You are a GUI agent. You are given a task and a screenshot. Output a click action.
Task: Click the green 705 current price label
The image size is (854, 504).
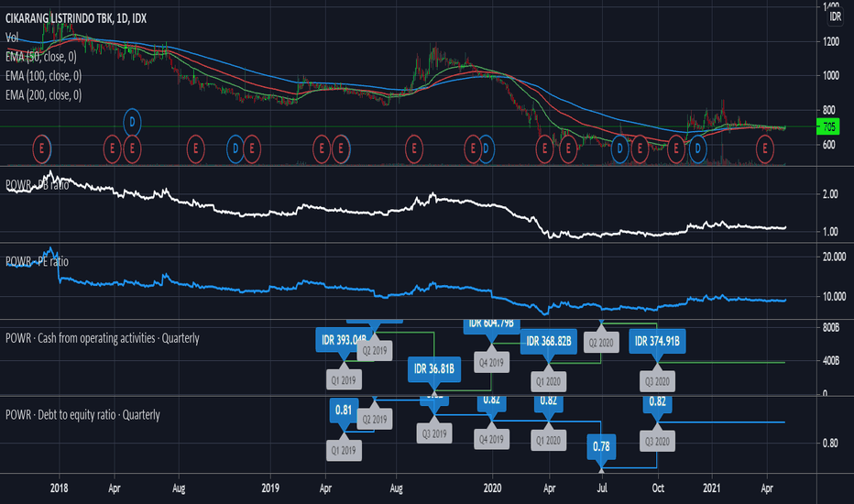(828, 127)
